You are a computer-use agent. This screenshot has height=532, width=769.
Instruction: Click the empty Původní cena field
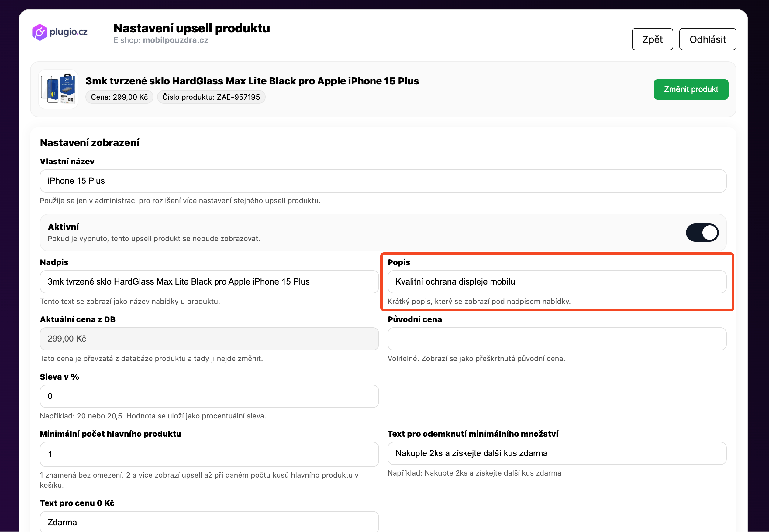pos(557,339)
